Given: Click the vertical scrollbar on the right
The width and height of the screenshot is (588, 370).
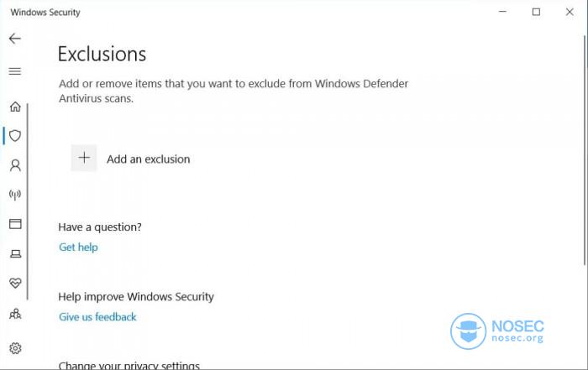Looking at the screenshot, I should coord(585,150).
